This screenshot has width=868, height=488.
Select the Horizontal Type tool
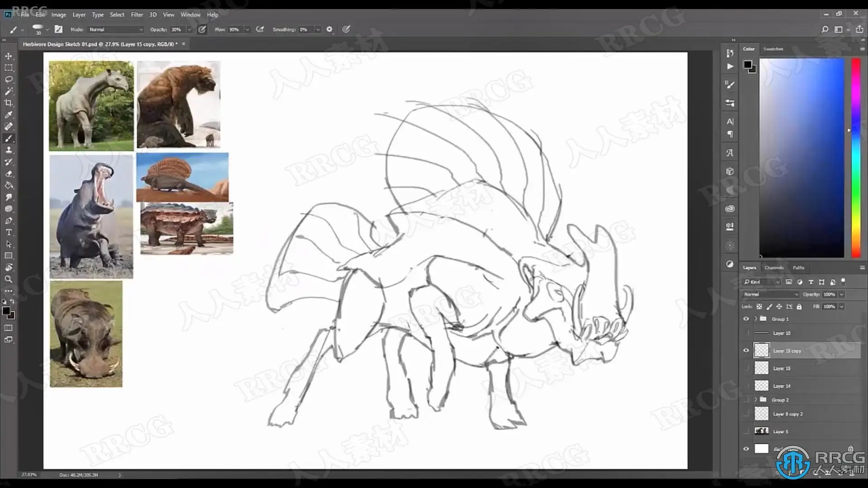click(9, 232)
